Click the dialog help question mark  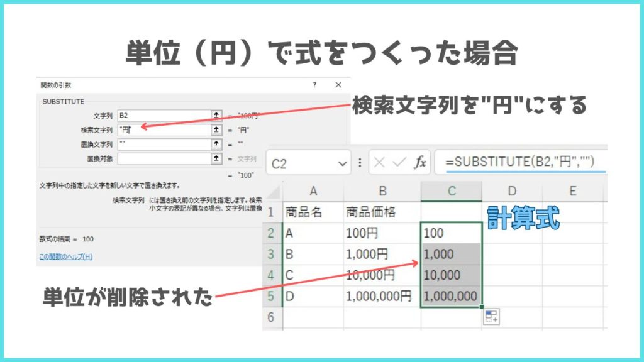(314, 85)
